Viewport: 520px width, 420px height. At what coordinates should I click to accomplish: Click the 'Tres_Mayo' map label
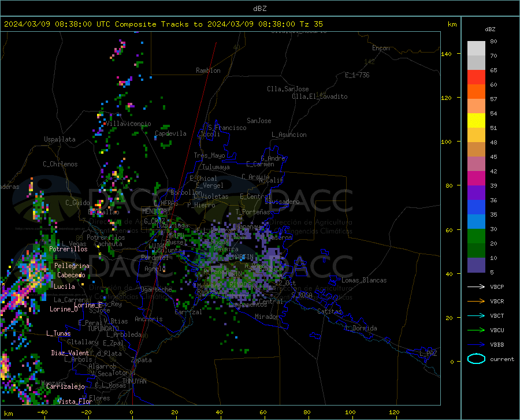point(209,155)
